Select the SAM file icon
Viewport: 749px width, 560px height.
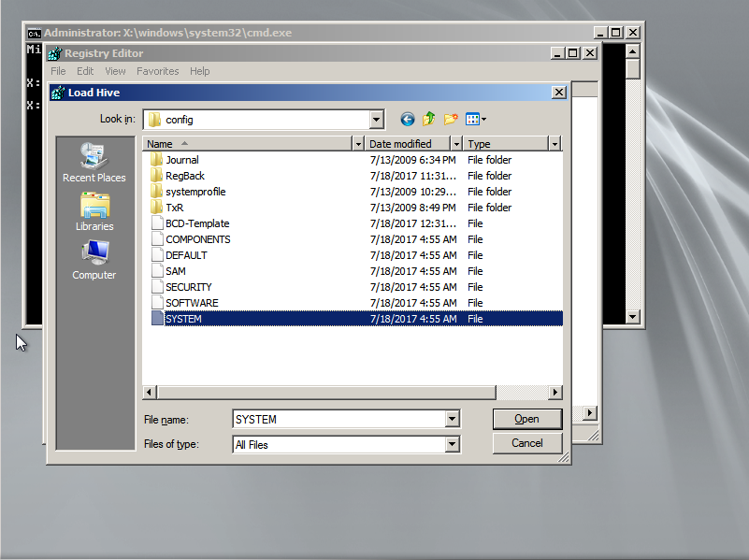[157, 271]
